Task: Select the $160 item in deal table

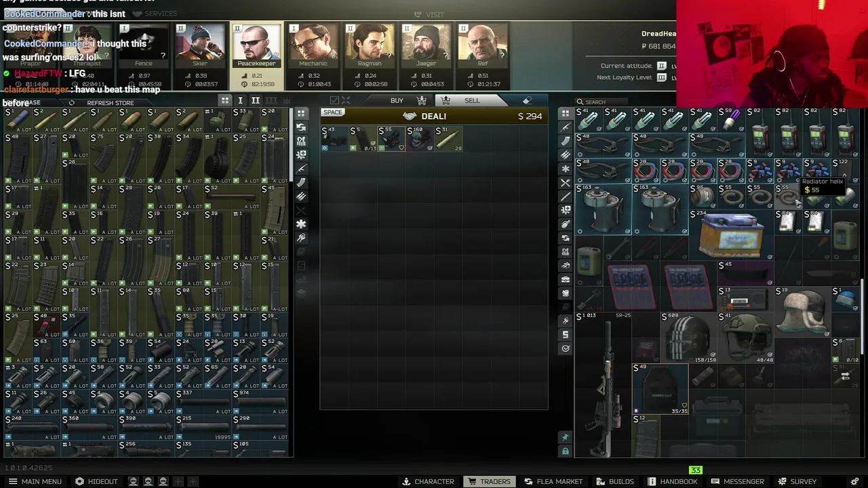Action: pyautogui.click(x=420, y=138)
